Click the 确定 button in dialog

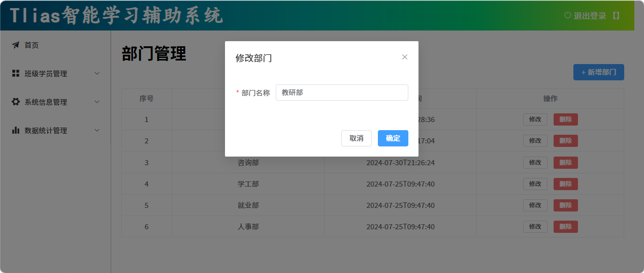pos(393,138)
